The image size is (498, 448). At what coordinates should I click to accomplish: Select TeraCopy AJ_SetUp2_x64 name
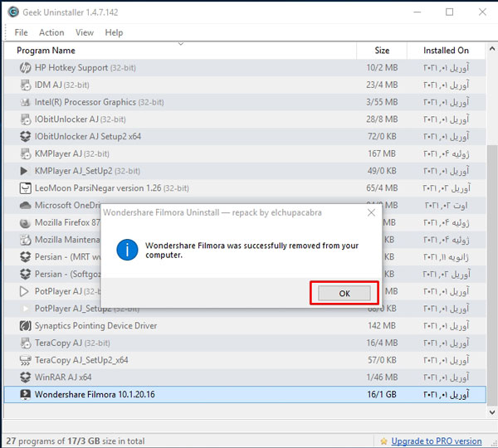click(x=81, y=360)
